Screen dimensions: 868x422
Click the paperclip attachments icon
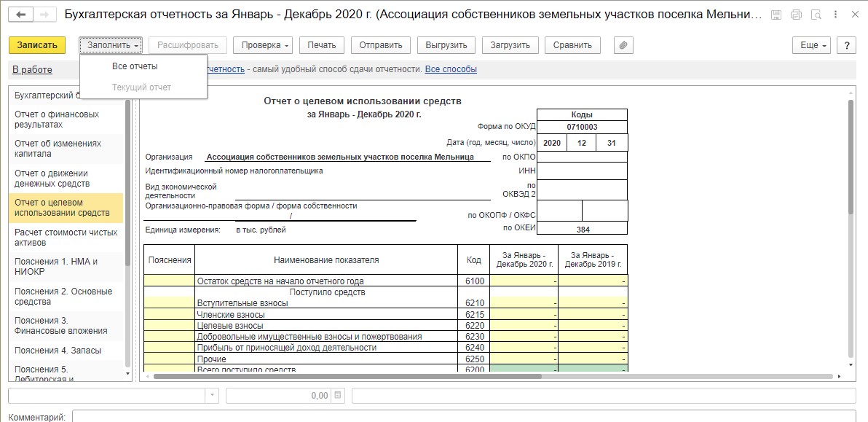coord(623,45)
